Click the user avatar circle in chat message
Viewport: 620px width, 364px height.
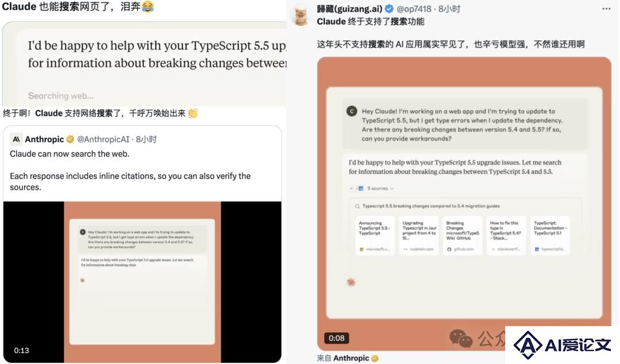[351, 111]
